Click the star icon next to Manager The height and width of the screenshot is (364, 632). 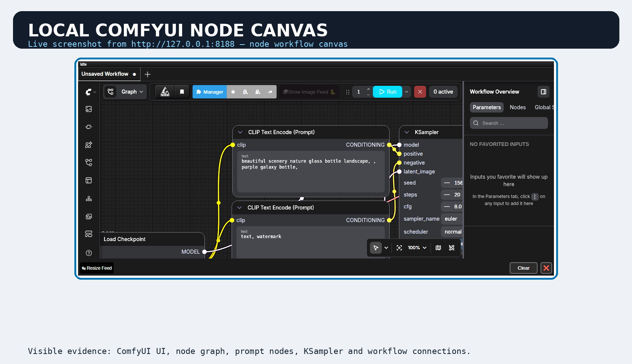pyautogui.click(x=233, y=92)
